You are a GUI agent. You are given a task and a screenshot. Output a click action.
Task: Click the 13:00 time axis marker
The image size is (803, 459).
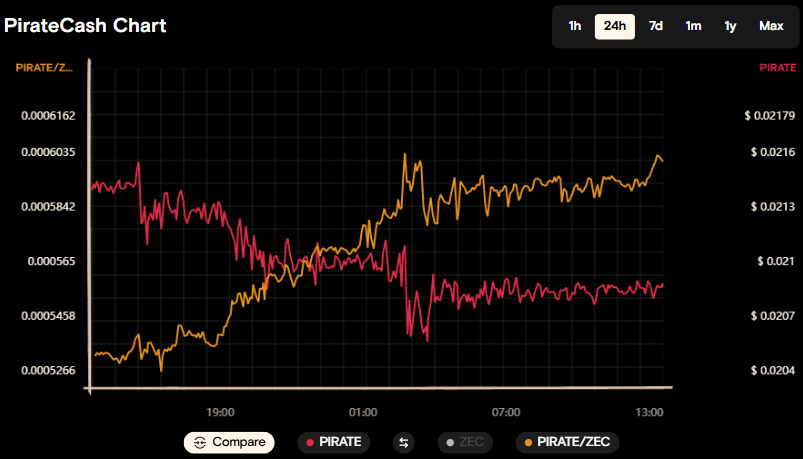point(650,412)
